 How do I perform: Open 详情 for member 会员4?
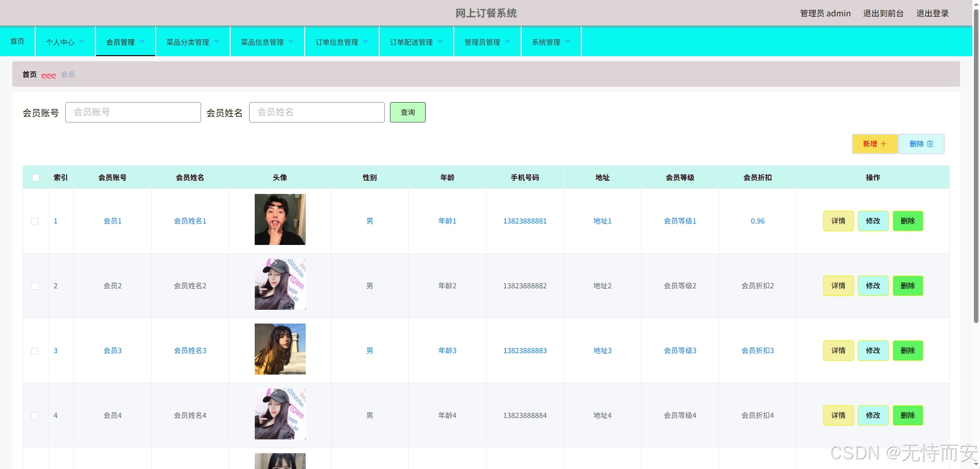click(x=839, y=415)
